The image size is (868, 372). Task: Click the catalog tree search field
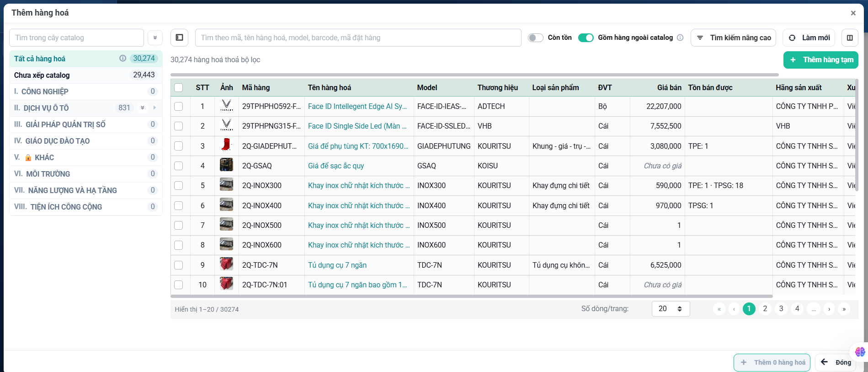point(77,38)
